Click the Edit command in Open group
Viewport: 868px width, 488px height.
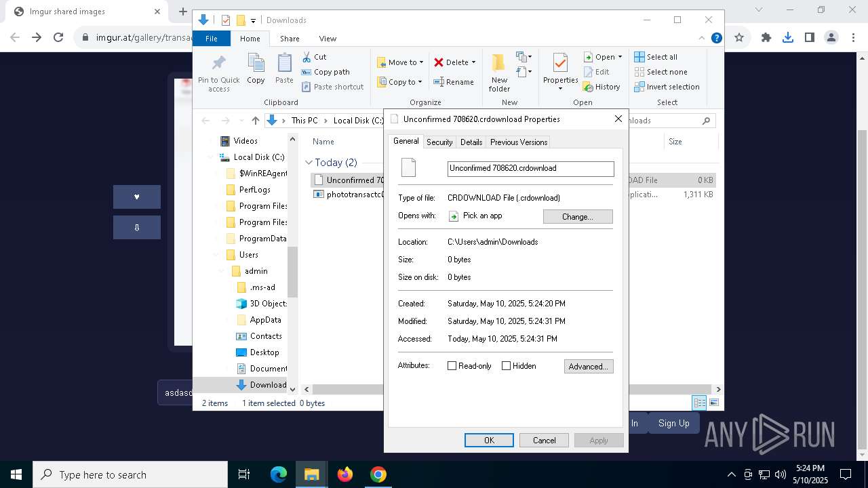coord(595,72)
